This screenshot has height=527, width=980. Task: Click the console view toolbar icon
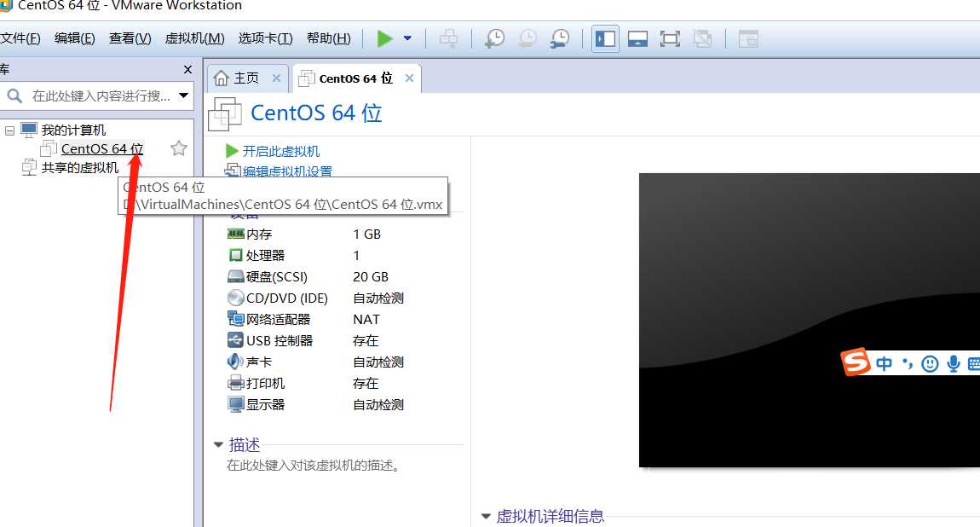(748, 38)
